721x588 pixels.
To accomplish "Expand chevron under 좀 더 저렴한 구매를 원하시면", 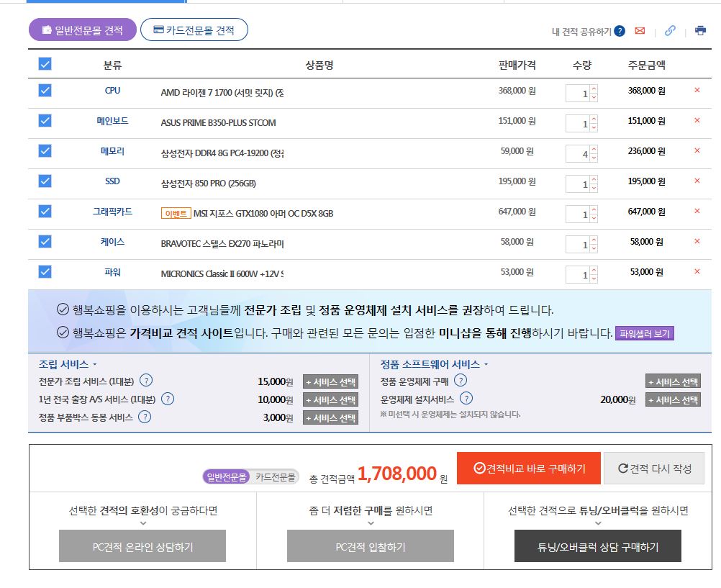I will coord(371,523).
